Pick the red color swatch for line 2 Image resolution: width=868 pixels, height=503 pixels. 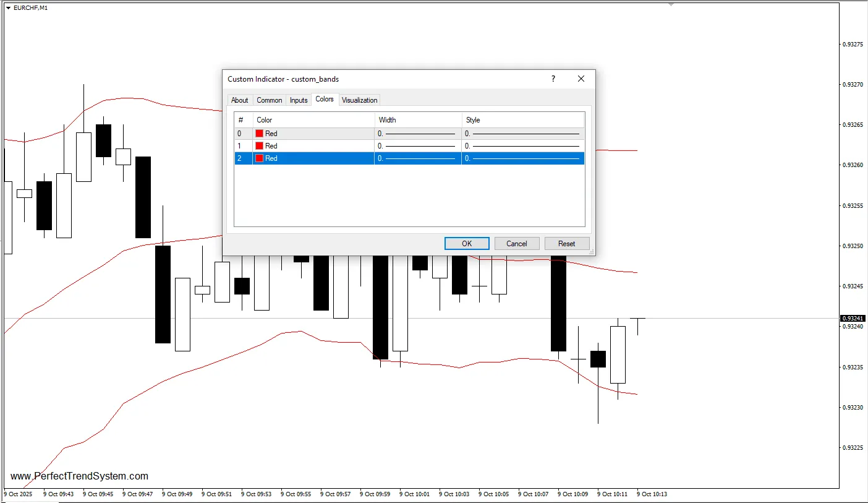260,158
